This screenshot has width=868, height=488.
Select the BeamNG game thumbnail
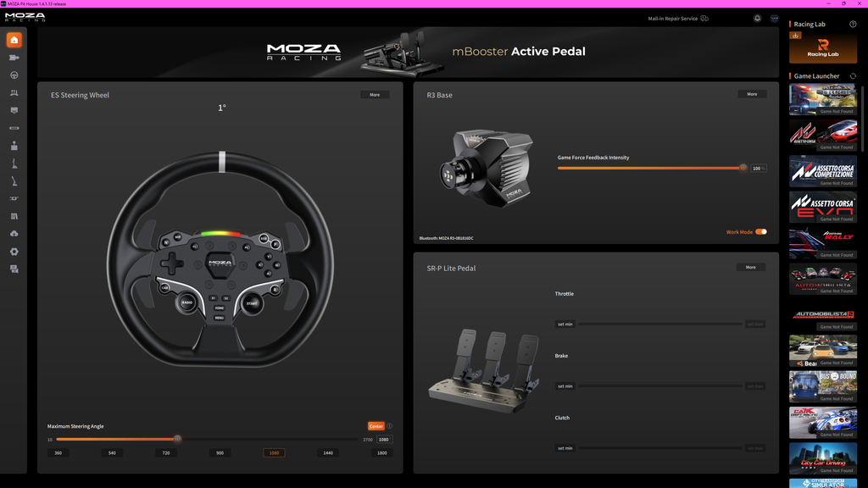point(822,351)
